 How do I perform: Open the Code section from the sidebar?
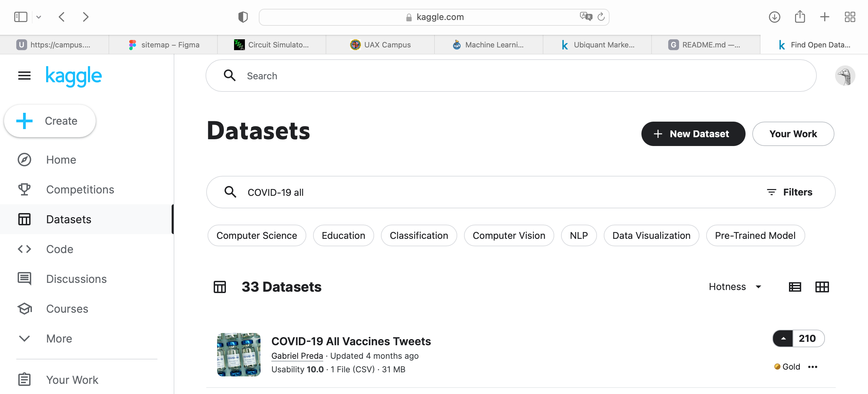tap(24, 249)
